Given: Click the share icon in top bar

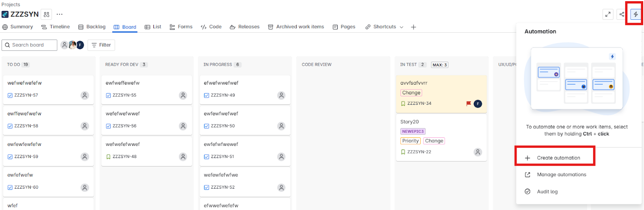Looking at the screenshot, I should tap(622, 14).
